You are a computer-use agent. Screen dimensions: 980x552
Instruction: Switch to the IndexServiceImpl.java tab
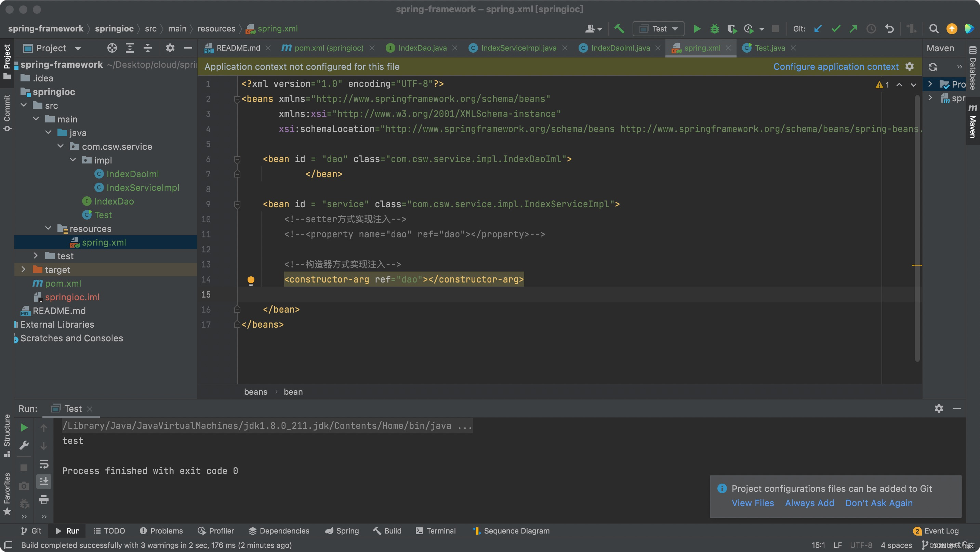(x=518, y=48)
